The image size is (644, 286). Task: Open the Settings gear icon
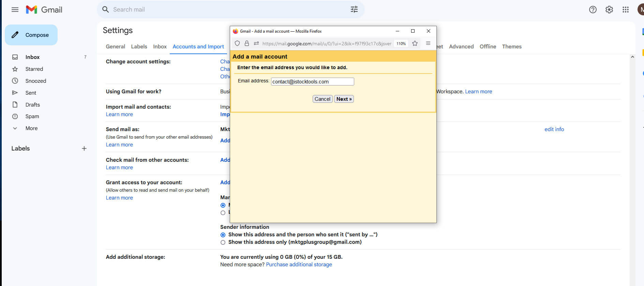pyautogui.click(x=609, y=10)
